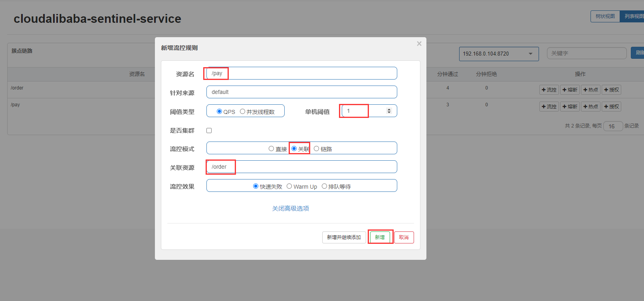Screen dimensions: 644x301
Task: Click the blue refresh button beside 关键字
Action: click(x=638, y=53)
